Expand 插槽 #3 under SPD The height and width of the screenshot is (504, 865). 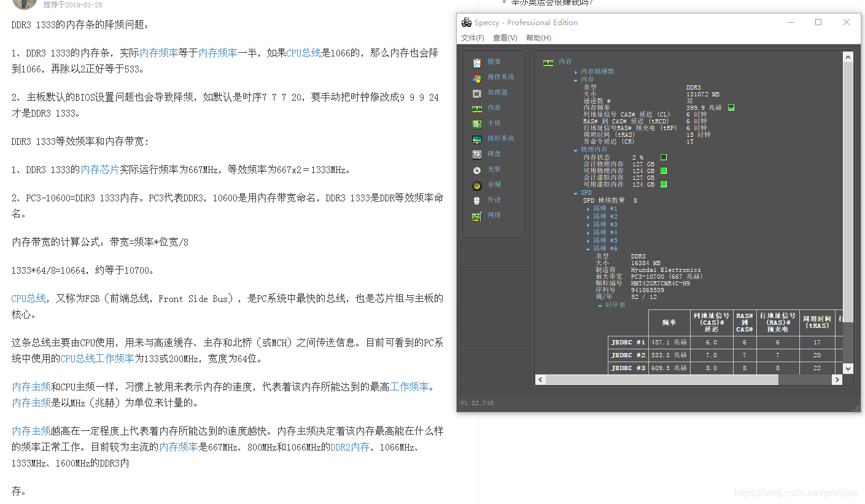(x=588, y=225)
